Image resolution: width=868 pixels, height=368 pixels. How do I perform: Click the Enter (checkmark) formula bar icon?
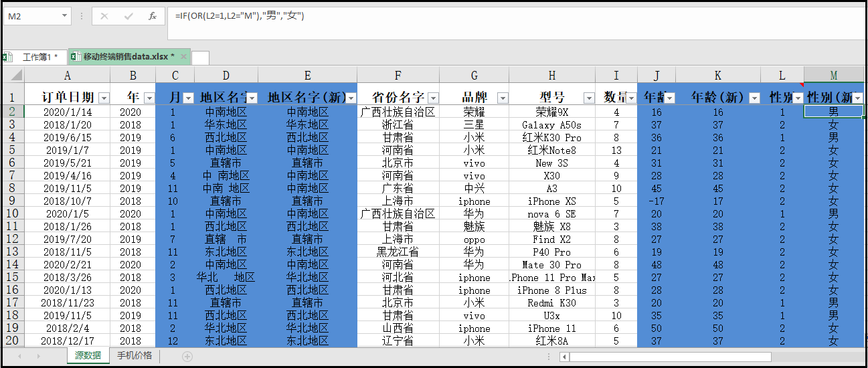point(128,16)
